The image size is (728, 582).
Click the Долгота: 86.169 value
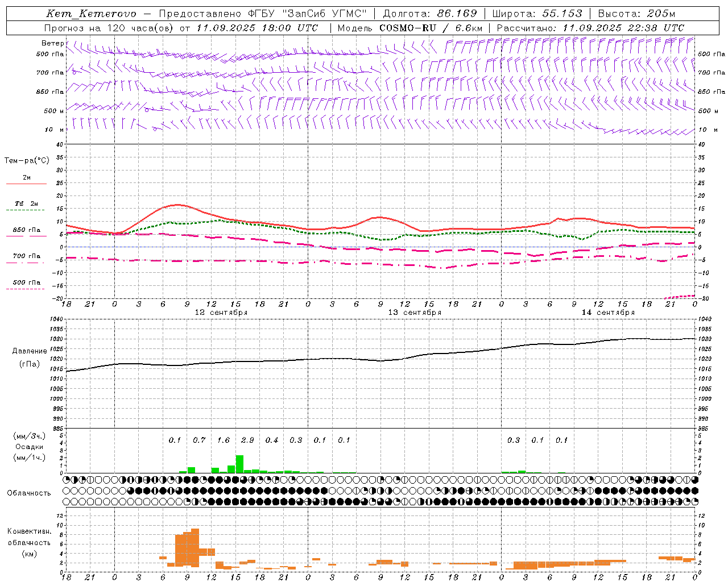pyautogui.click(x=430, y=14)
